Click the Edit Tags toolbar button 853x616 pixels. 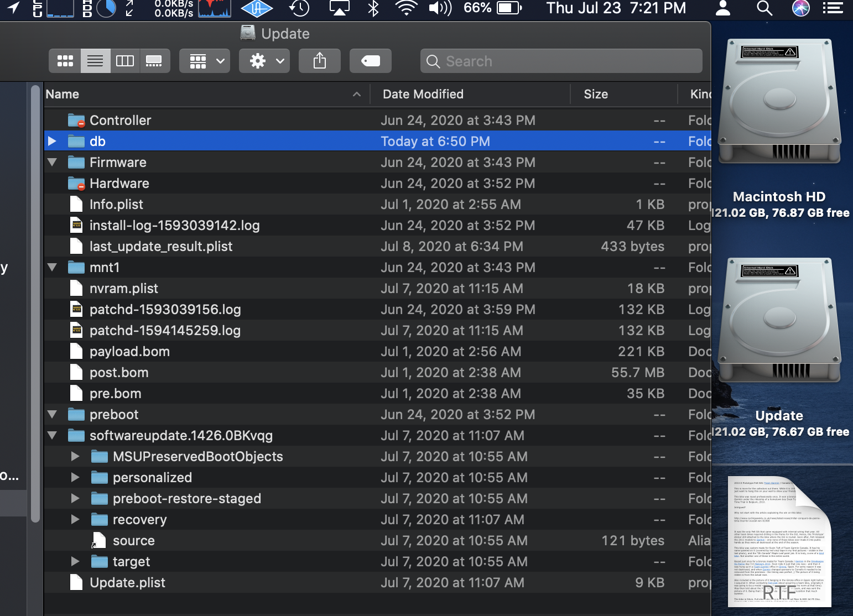click(371, 61)
